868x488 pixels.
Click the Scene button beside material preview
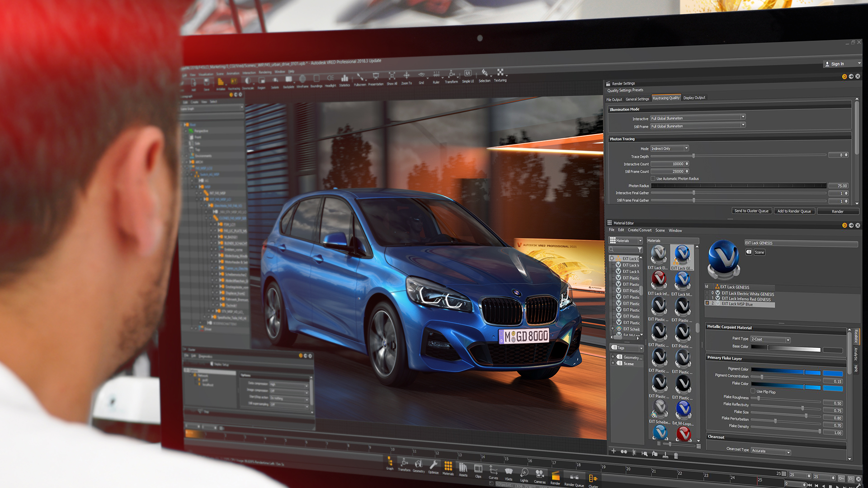(x=759, y=252)
